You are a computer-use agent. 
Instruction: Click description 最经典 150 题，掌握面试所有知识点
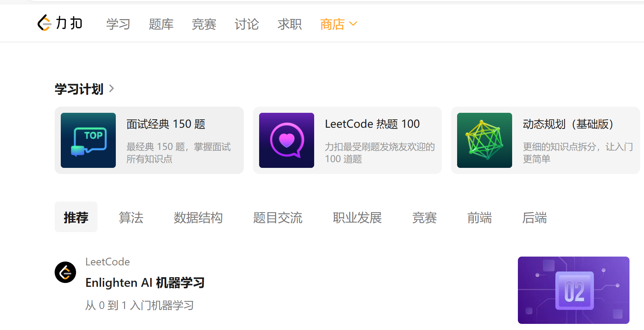point(178,153)
